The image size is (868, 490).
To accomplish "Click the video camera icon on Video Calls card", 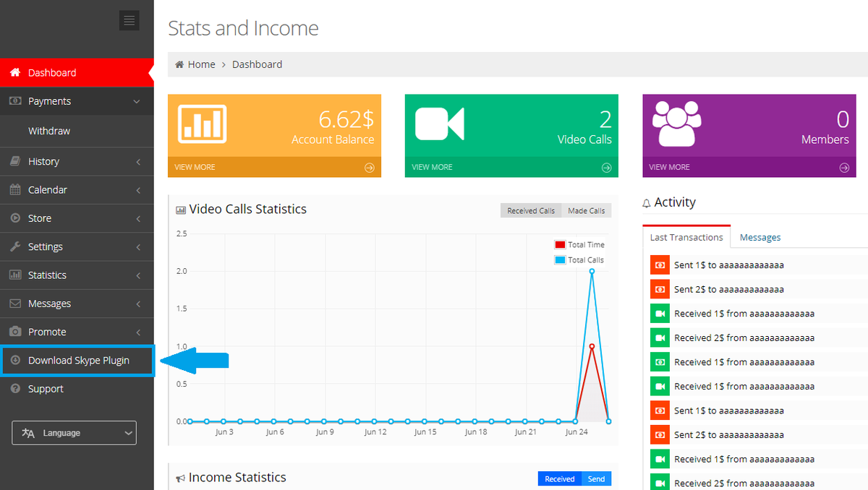I will click(439, 124).
